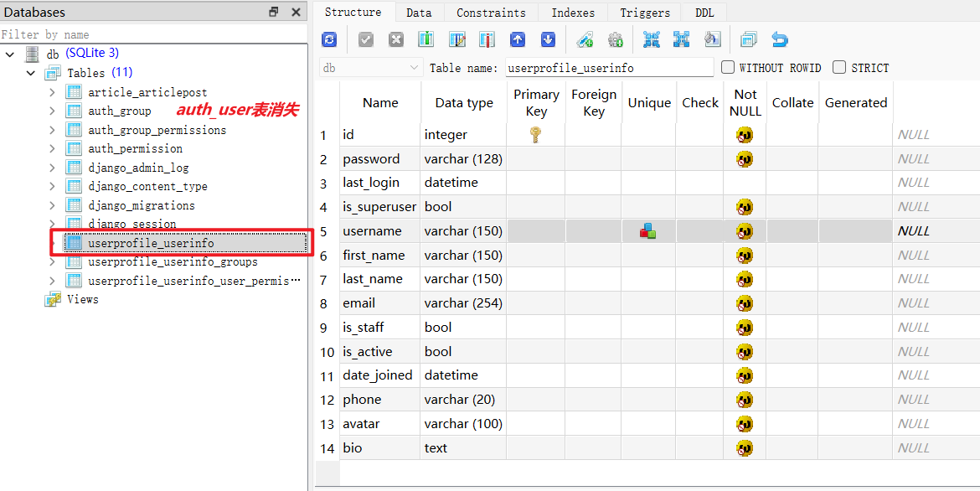Select the django_migrations table

pos(141,205)
